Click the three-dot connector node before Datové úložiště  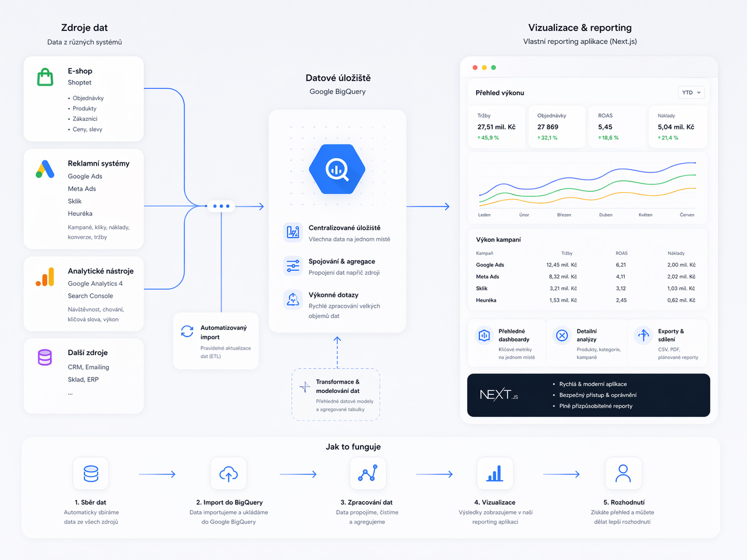coord(221,206)
